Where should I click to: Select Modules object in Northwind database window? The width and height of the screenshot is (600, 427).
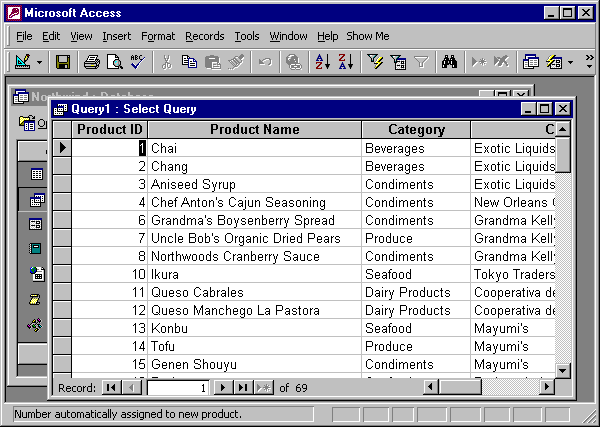35,326
